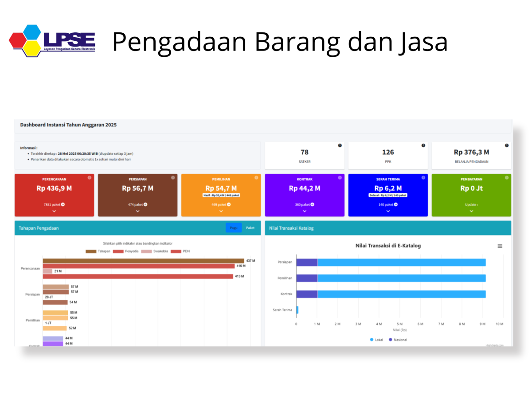This screenshot has height=399, width=532.
Task: Click the help icon on the PPK card
Action: coord(423,145)
